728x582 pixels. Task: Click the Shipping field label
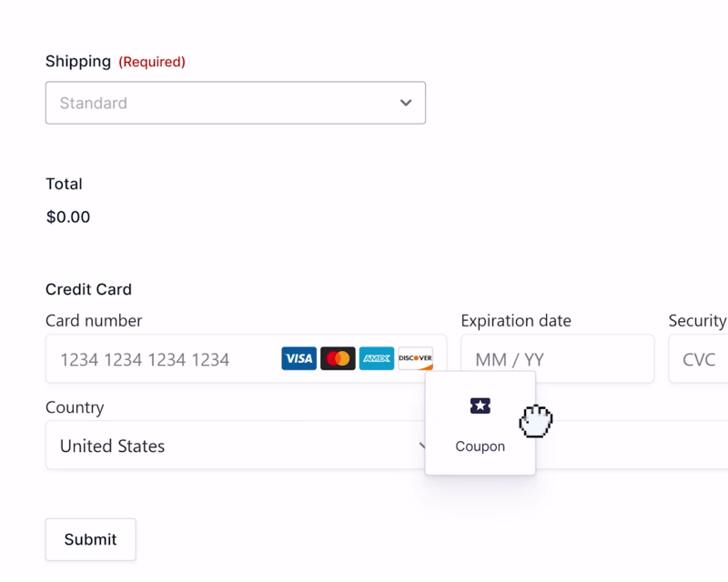pyautogui.click(x=78, y=62)
